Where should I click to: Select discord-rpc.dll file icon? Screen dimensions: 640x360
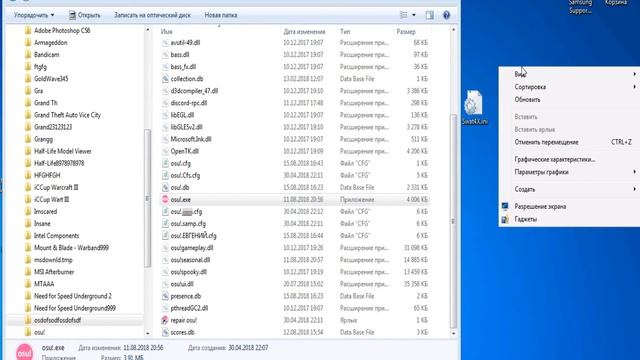tap(165, 103)
